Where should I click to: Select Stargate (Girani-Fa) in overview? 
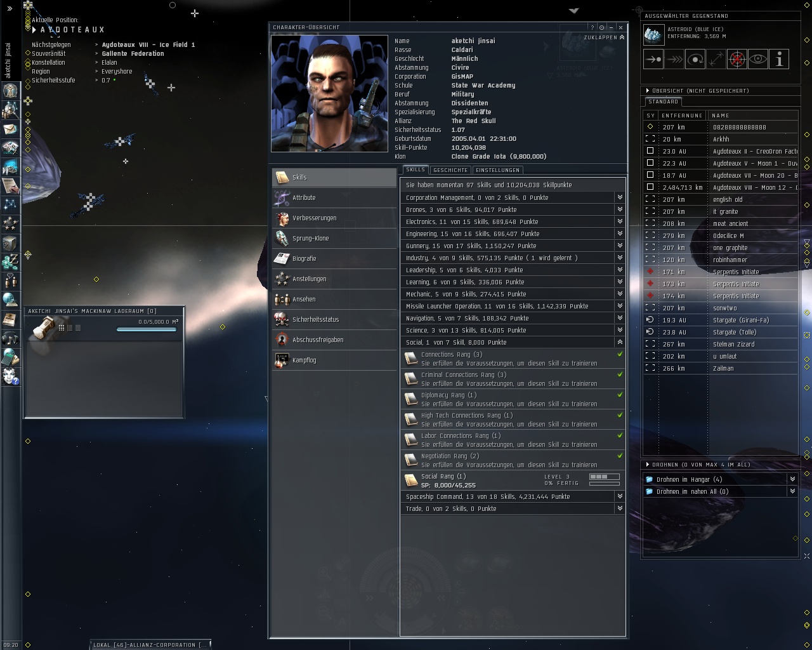point(721,320)
